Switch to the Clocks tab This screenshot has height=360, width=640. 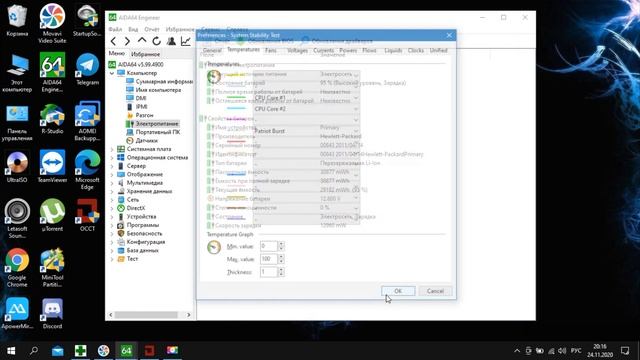(416, 51)
